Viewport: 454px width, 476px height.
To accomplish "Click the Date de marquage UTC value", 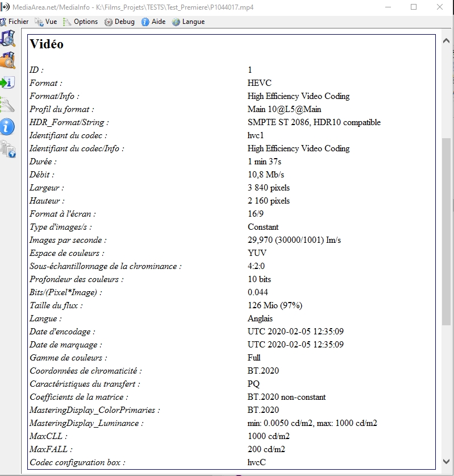I will (295, 345).
